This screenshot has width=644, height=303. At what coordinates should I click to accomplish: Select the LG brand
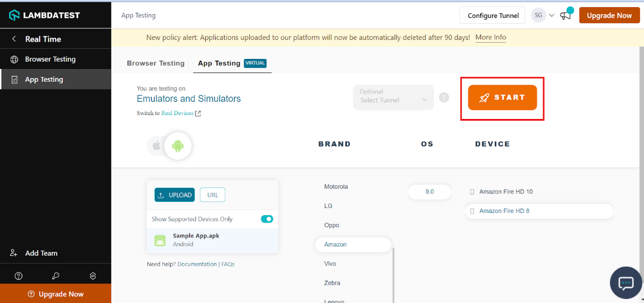(328, 206)
